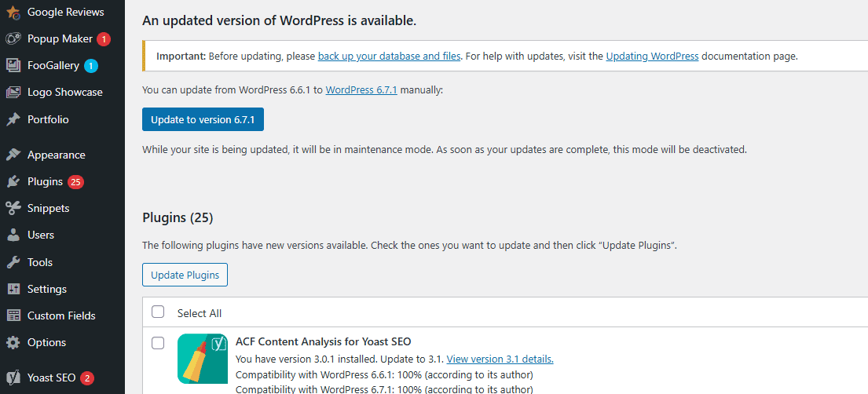Click the FooGallery sidebar icon
Screen dimensions: 868x394
[13, 66]
